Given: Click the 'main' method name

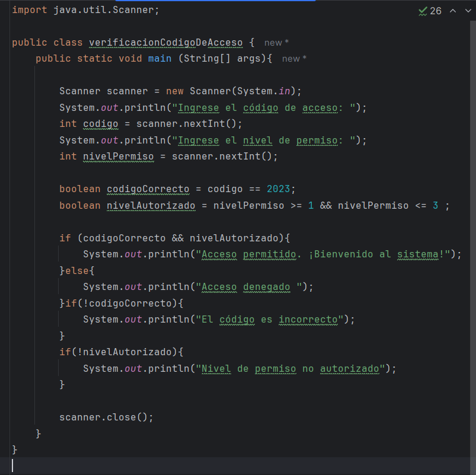Looking at the screenshot, I should 159,59.
